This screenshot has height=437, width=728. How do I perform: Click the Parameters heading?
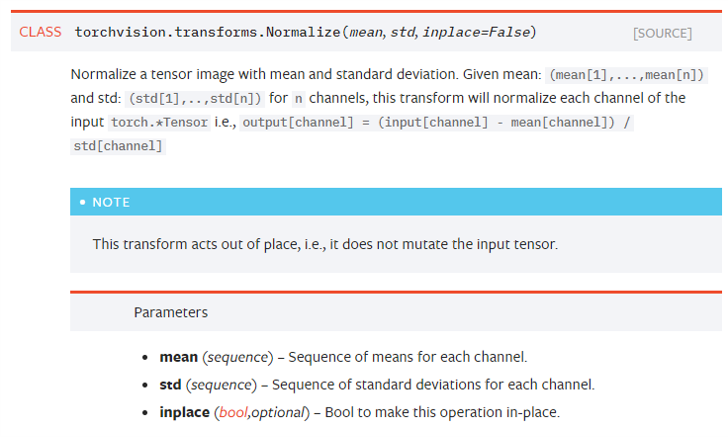pos(171,313)
